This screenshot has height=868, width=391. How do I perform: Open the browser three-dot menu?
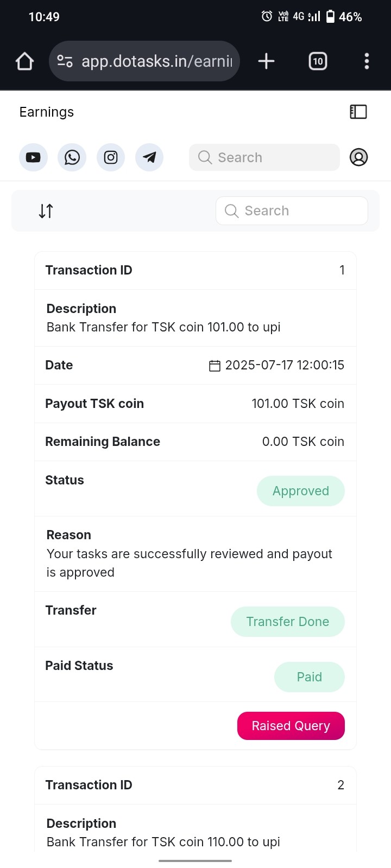pos(367,61)
